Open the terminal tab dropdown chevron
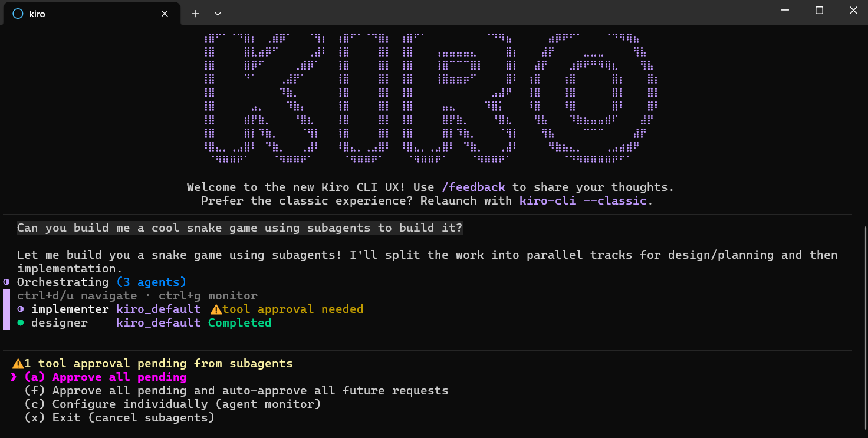Screen dimensions: 868x438 point(218,13)
